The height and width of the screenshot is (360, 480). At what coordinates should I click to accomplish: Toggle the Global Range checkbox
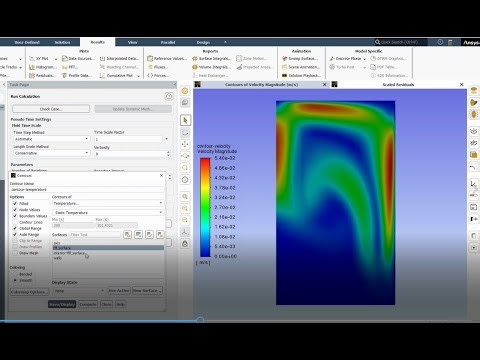pyautogui.click(x=15, y=228)
